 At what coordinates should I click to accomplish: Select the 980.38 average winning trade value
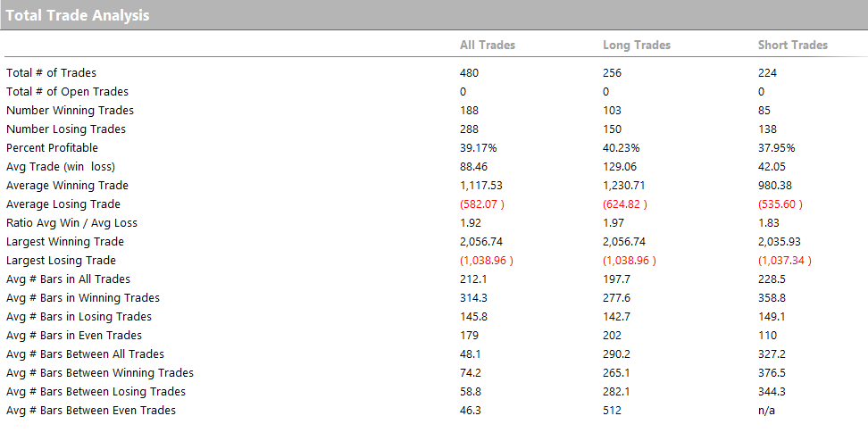coord(775,186)
